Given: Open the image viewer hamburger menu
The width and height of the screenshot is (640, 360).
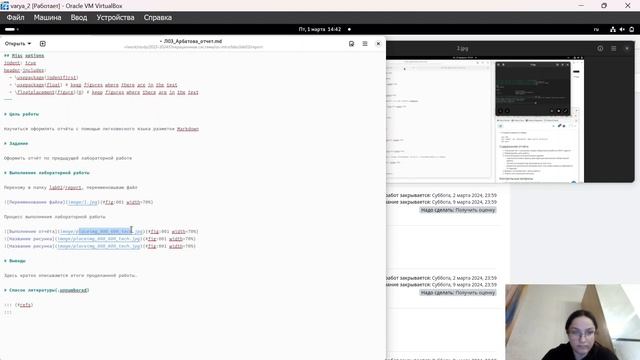Looking at the screenshot, I should click(x=613, y=48).
